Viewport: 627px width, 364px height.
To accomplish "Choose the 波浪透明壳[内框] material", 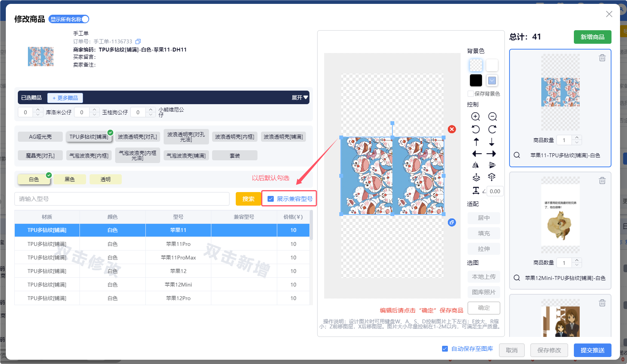I will (x=235, y=137).
